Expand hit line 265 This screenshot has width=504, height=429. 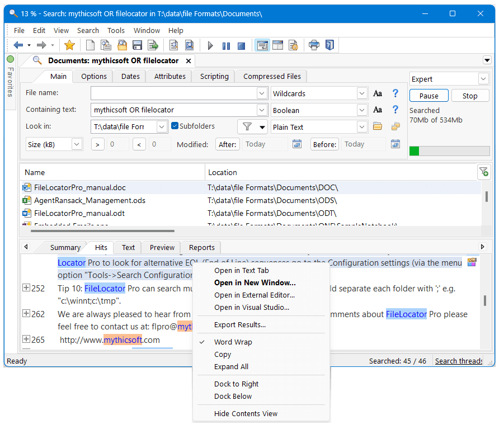point(26,339)
